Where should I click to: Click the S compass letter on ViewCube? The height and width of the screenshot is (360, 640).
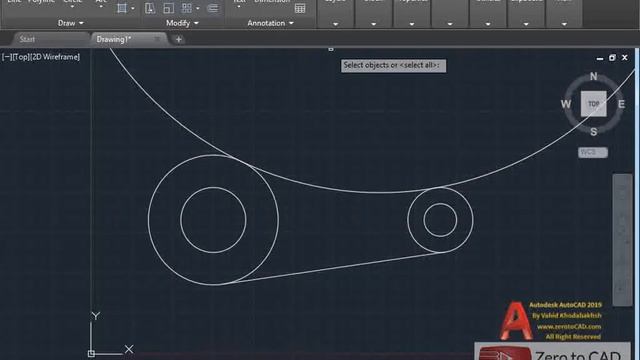[x=593, y=132]
